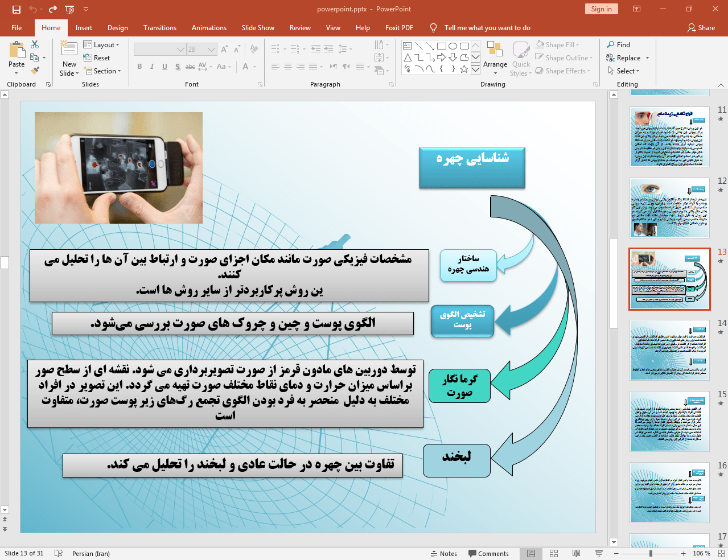Switch to Slide Sorter view
The width and height of the screenshot is (728, 560).
point(554,553)
